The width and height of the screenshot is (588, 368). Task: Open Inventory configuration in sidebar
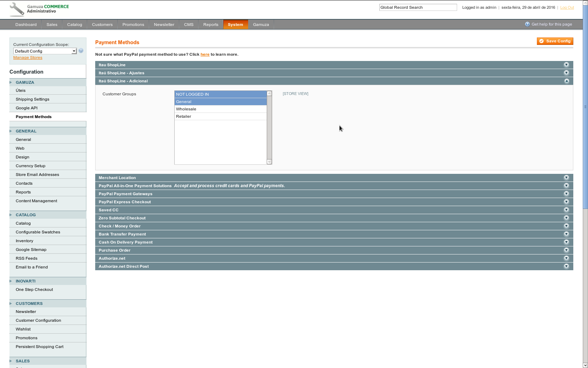point(24,241)
